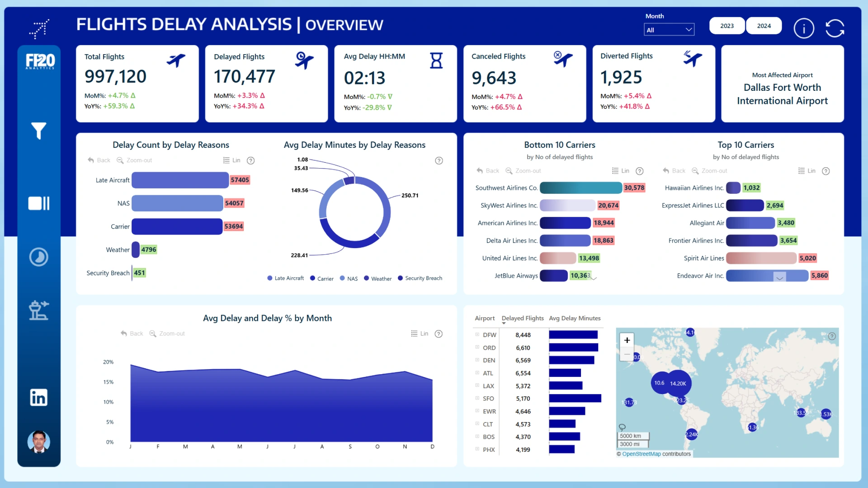
Task: Click the Late Aircraft bar
Action: pyautogui.click(x=180, y=180)
